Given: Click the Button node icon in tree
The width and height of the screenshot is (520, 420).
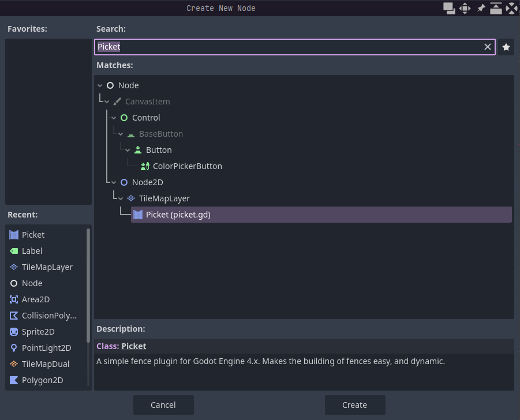Looking at the screenshot, I should point(138,150).
